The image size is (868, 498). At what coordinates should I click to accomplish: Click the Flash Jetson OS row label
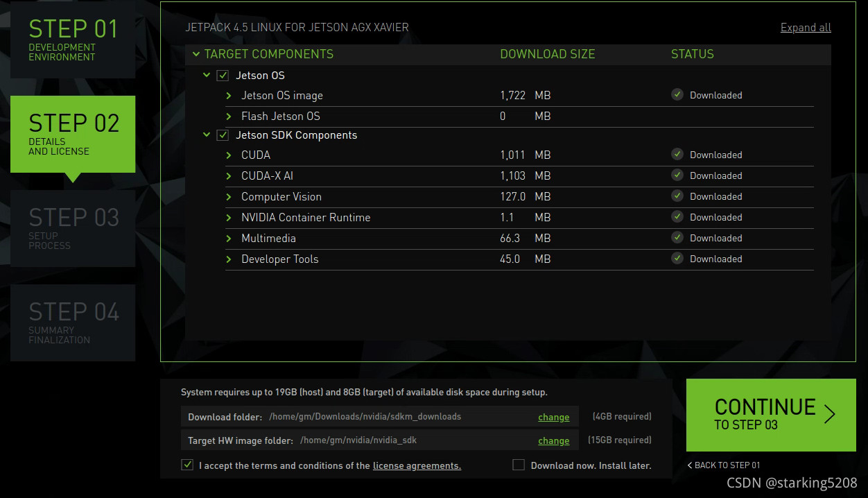[x=281, y=117]
